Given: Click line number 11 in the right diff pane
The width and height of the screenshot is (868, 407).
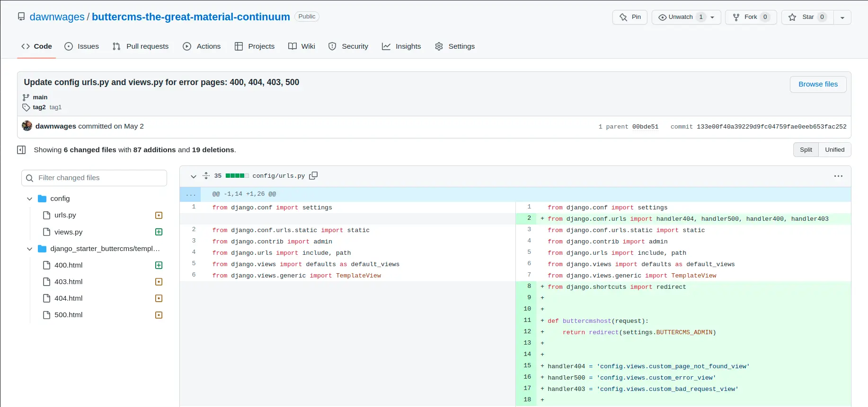Looking at the screenshot, I should (x=527, y=320).
